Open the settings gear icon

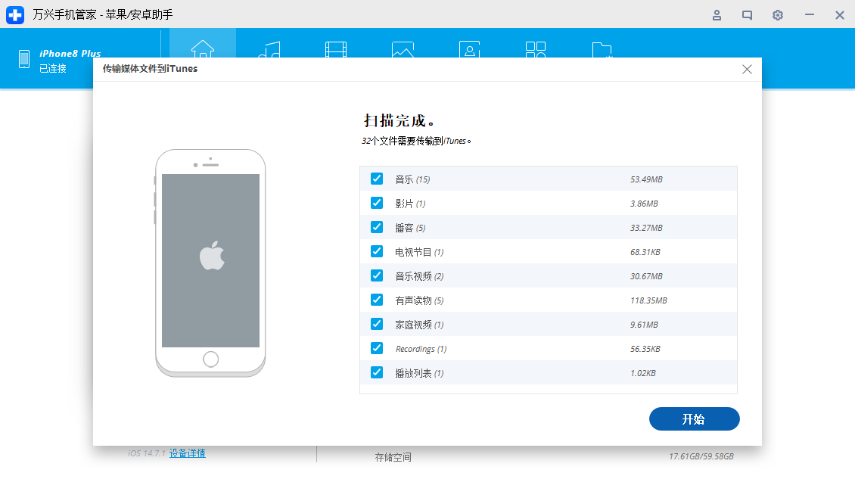pyautogui.click(x=777, y=15)
